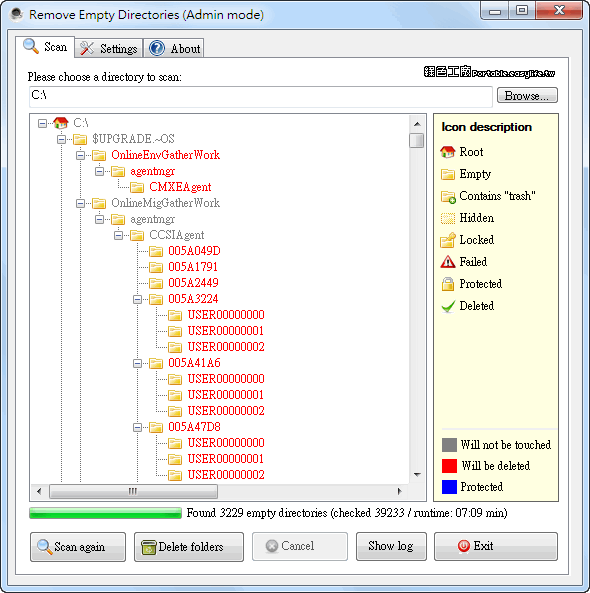Collapse the OnlineMigGatherWork node

click(80, 203)
